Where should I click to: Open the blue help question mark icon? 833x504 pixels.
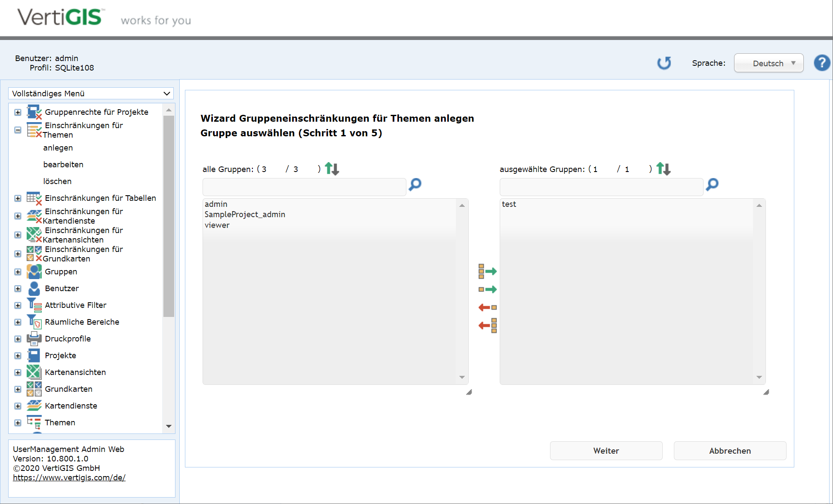[821, 63]
